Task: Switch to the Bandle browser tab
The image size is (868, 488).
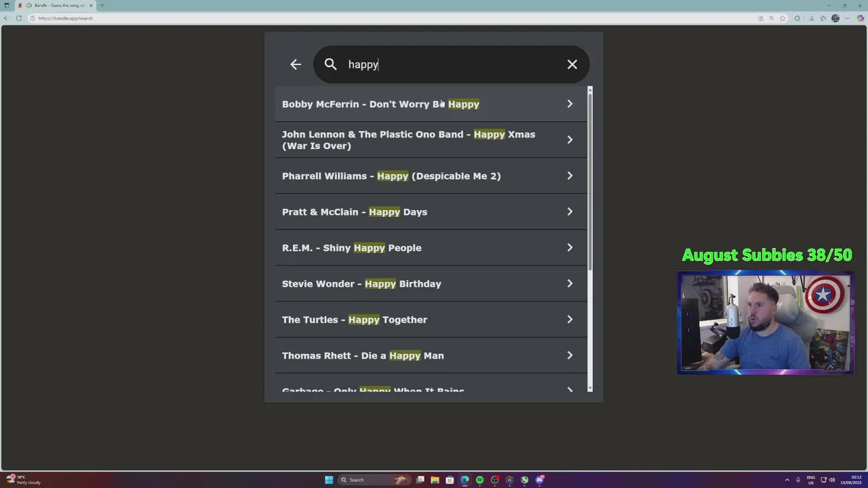Action: [56, 5]
